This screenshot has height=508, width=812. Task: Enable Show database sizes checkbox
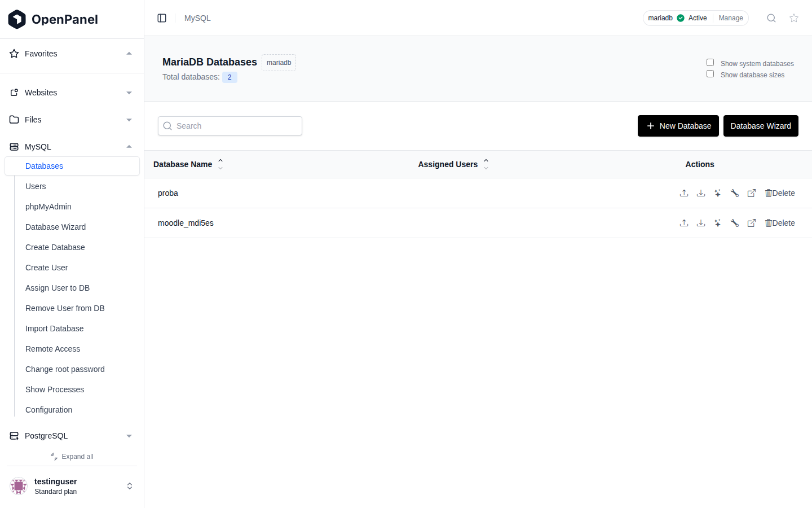click(x=710, y=74)
